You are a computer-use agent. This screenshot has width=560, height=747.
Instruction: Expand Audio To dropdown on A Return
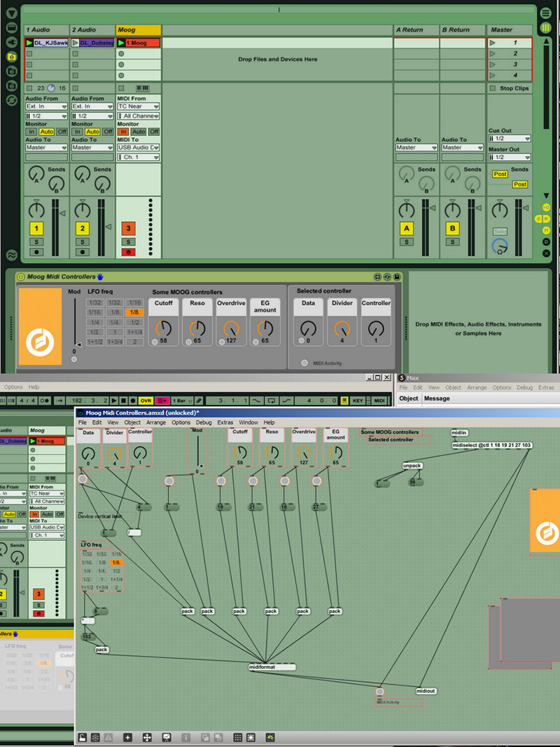click(416, 148)
